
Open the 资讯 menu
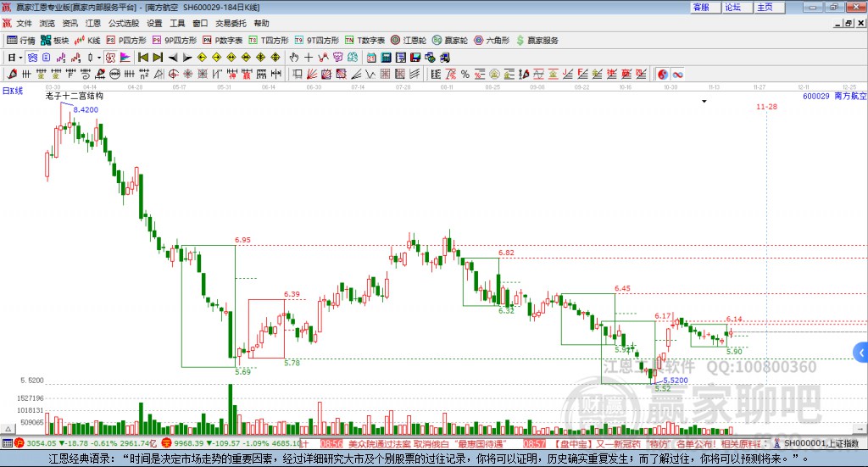(x=70, y=23)
